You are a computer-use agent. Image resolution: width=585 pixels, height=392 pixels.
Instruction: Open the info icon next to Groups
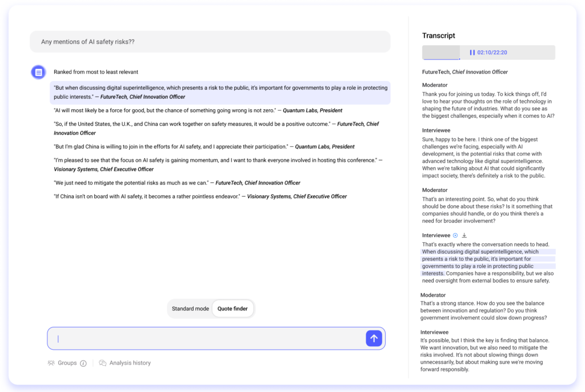83,363
